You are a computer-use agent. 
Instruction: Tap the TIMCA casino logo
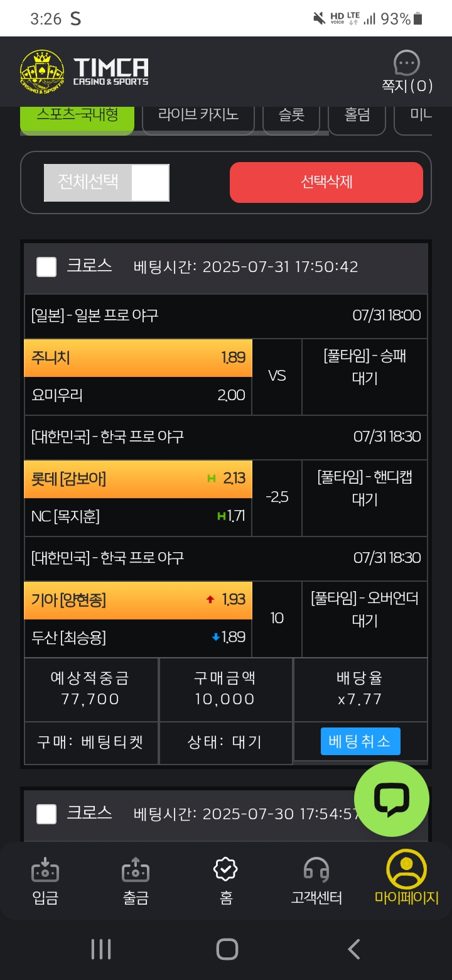point(84,72)
